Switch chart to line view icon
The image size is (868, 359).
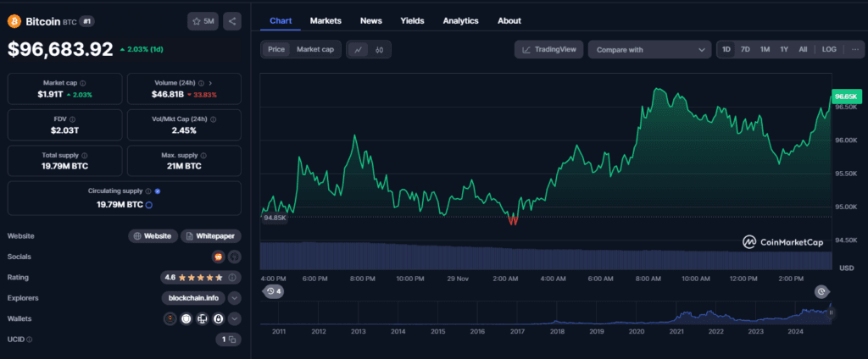[359, 50]
